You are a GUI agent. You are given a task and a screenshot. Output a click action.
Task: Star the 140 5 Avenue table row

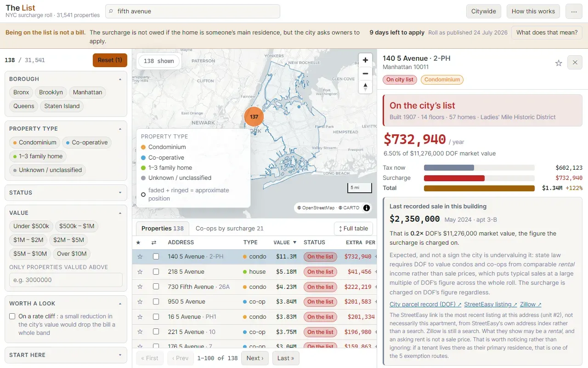140,257
